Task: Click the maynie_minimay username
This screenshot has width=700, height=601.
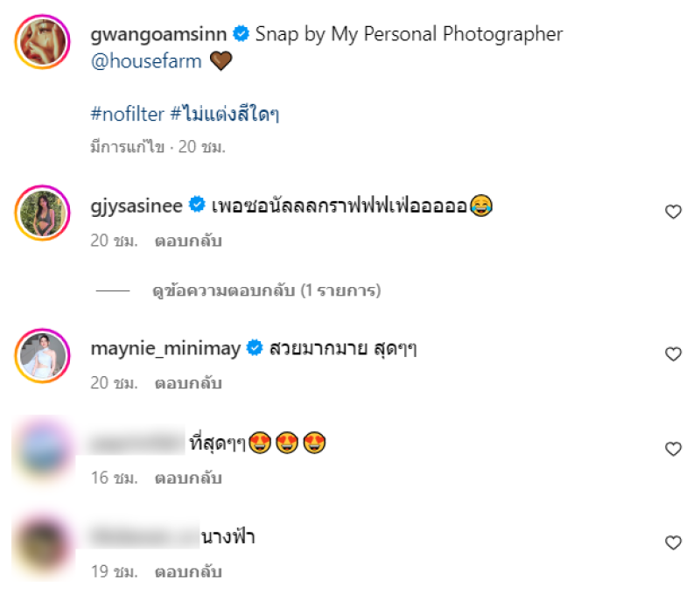Action: (x=165, y=348)
